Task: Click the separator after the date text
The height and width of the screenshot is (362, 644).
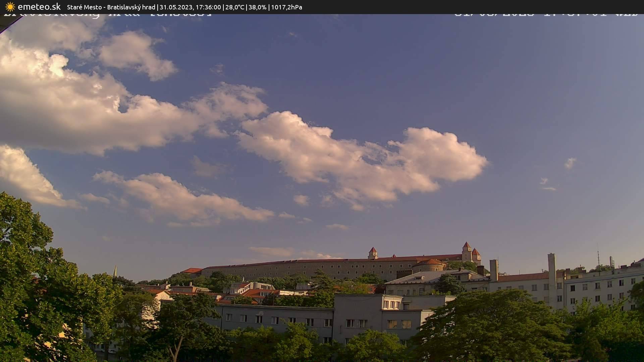Action: pos(223,7)
